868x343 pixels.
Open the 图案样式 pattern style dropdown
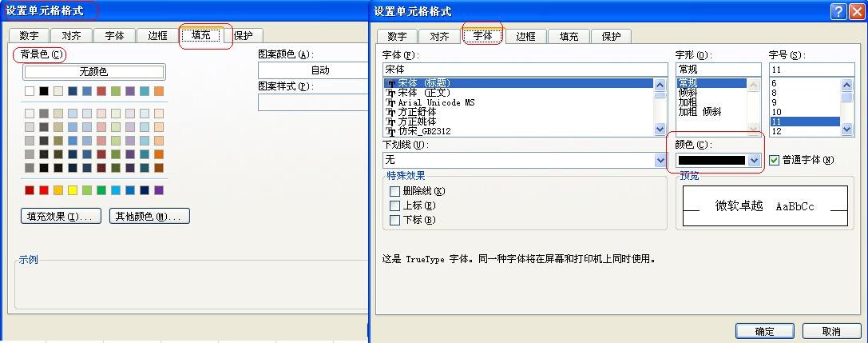pyautogui.click(x=314, y=102)
